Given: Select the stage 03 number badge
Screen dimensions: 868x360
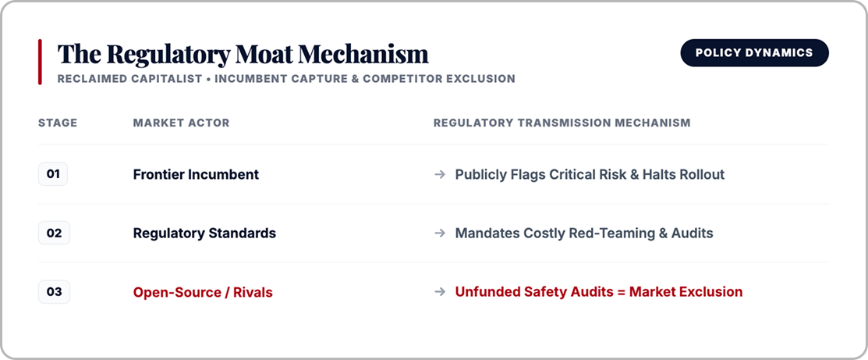Looking at the screenshot, I should point(54,292).
